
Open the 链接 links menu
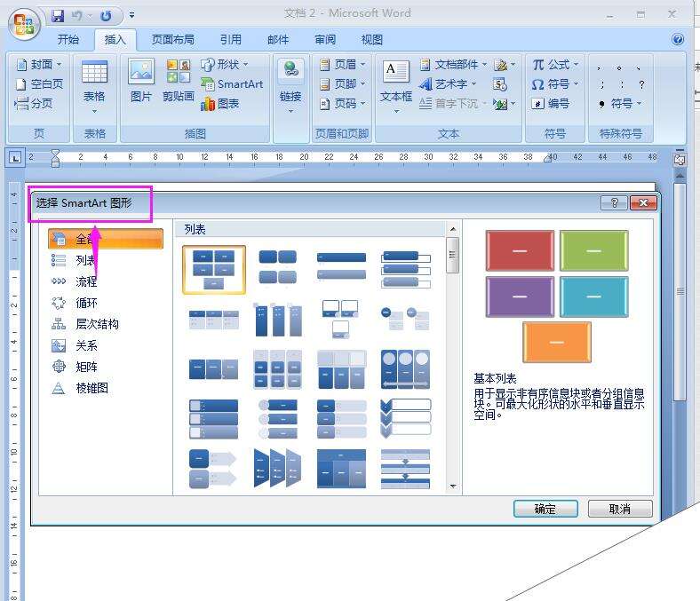(x=290, y=85)
